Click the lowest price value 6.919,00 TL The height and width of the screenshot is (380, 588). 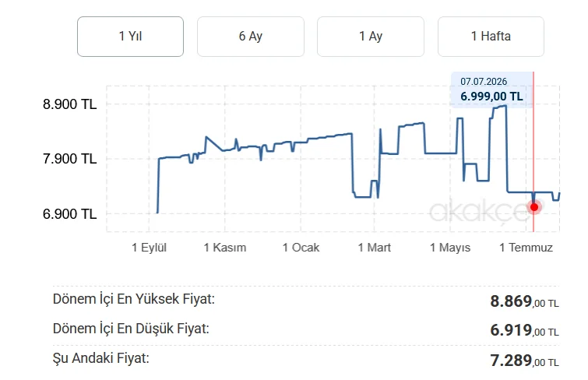coord(524,330)
